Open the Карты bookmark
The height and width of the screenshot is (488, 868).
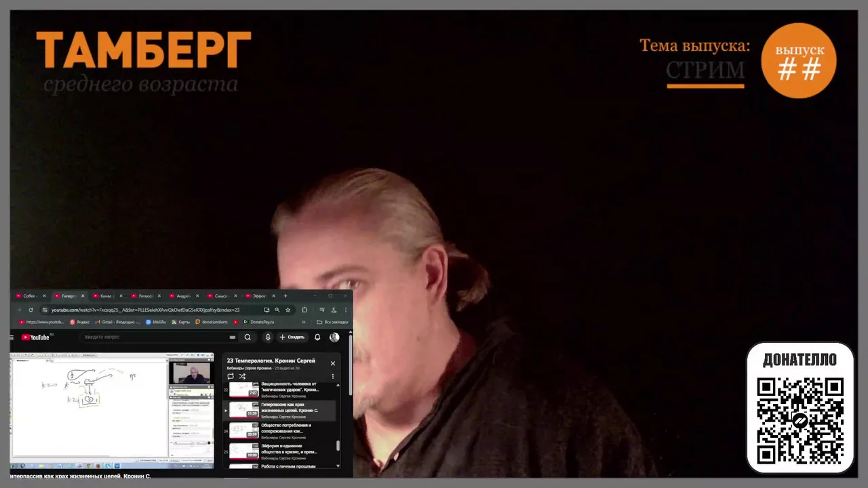(180, 322)
